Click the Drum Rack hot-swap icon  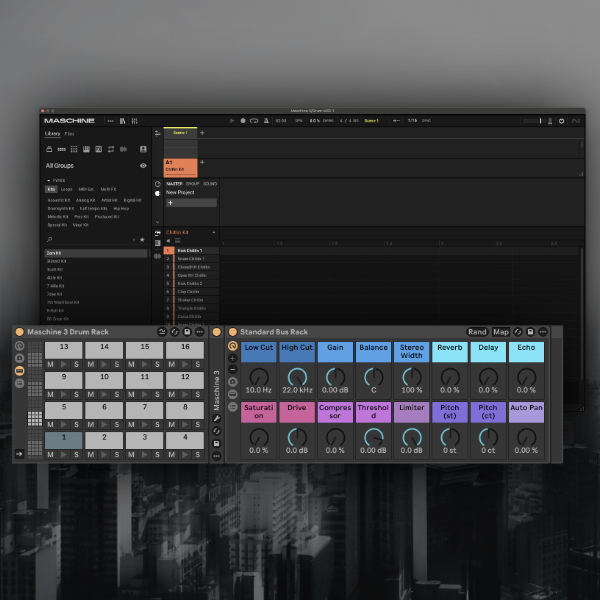click(x=174, y=332)
